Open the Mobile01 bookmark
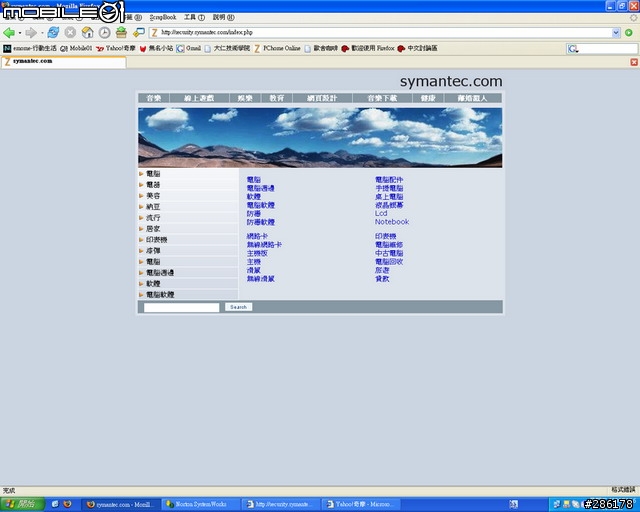The image size is (640, 512). pos(76,48)
